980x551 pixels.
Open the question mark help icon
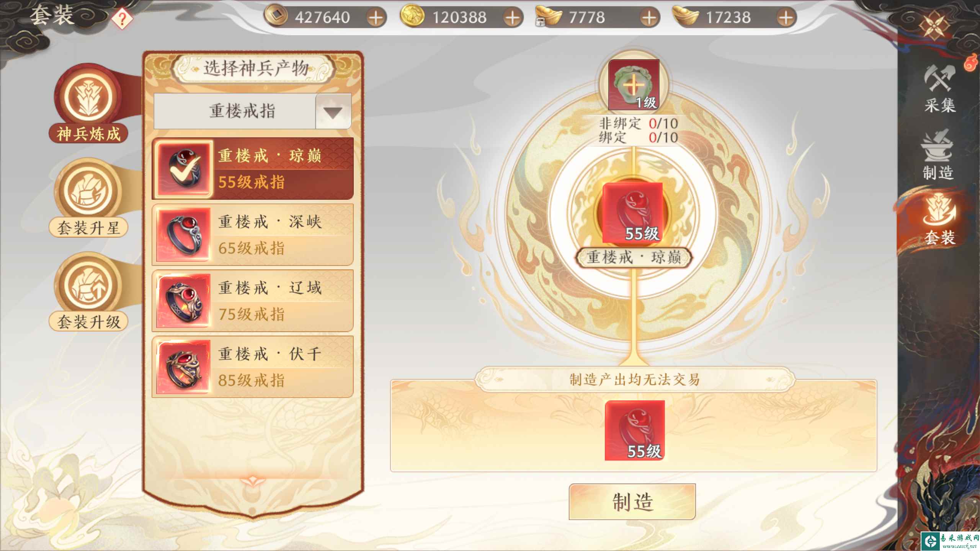122,19
